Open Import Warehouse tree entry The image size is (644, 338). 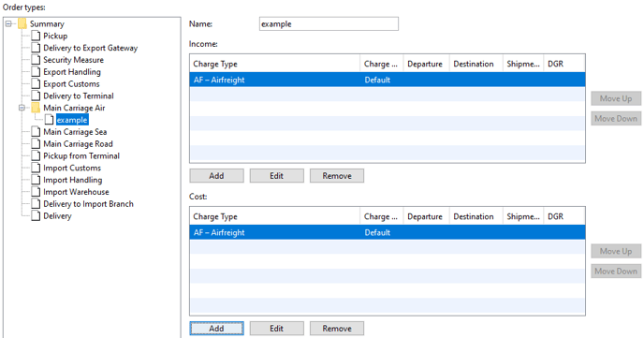pos(76,192)
